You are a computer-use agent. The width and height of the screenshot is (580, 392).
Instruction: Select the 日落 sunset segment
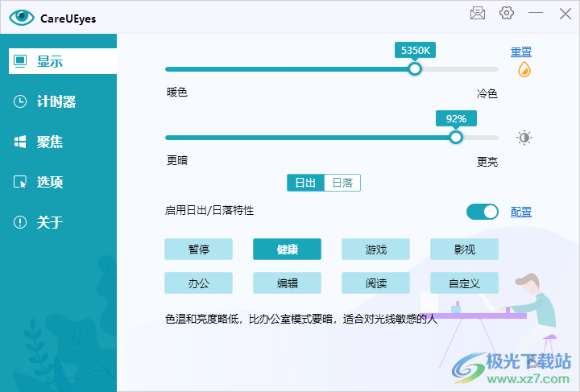342,183
